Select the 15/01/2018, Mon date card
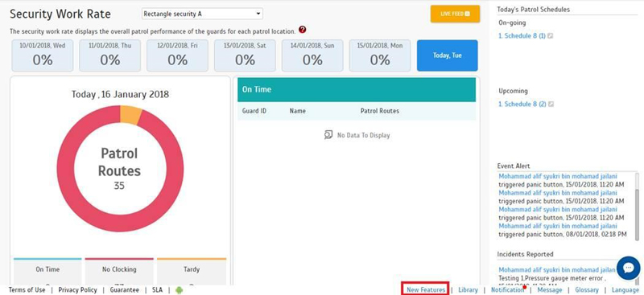 click(x=380, y=55)
